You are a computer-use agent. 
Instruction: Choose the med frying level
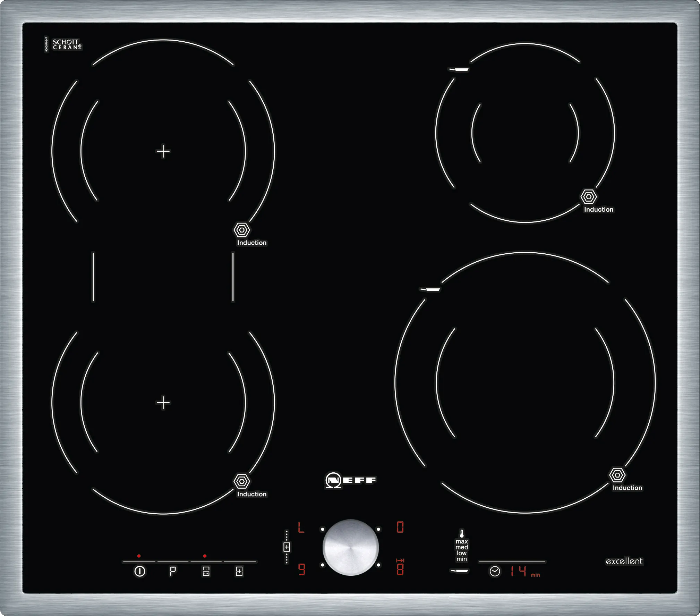[462, 547]
